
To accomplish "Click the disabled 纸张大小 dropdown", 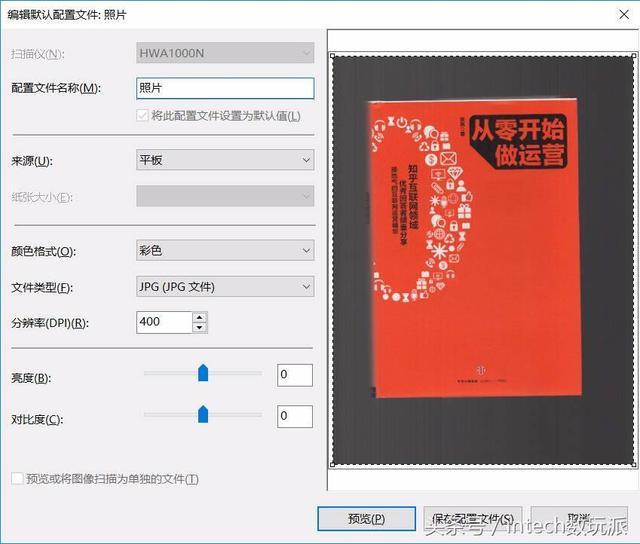I will (225, 196).
